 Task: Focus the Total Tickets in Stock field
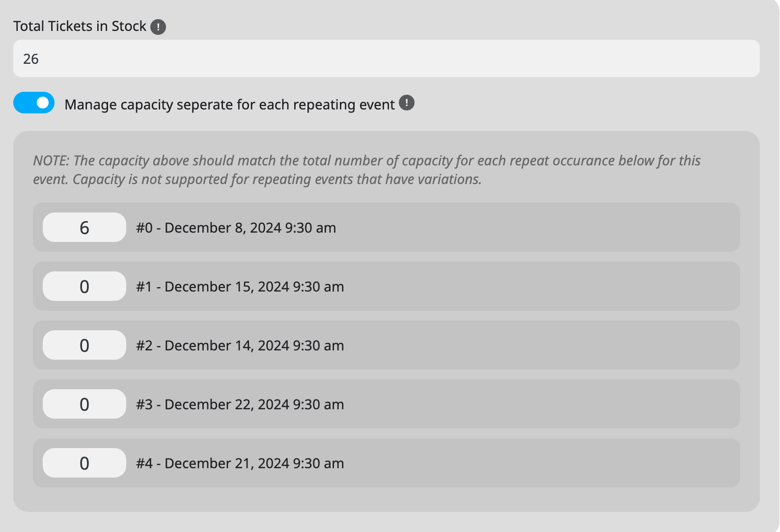point(387,58)
